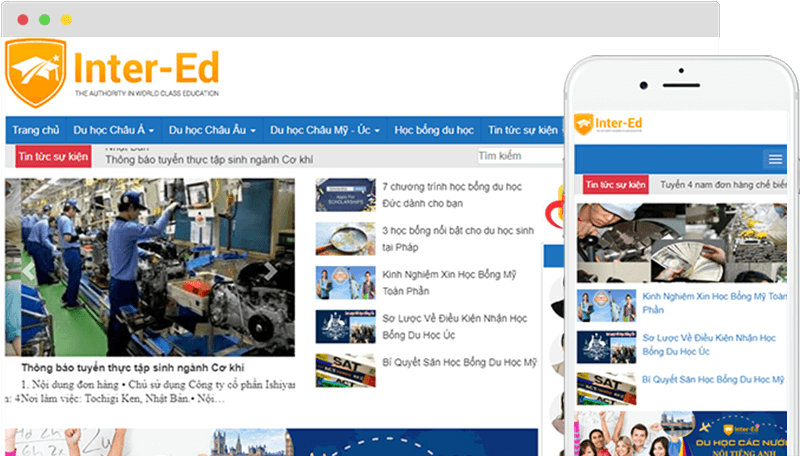Click the red Tin tức sự kiện badge on desktop
Image resolution: width=800 pixels, height=456 pixels.
53,156
